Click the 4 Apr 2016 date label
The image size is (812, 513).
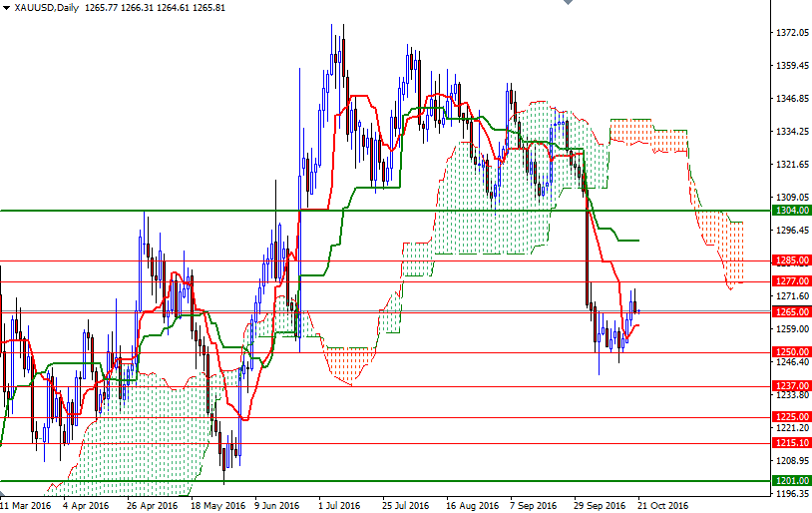tap(86, 505)
